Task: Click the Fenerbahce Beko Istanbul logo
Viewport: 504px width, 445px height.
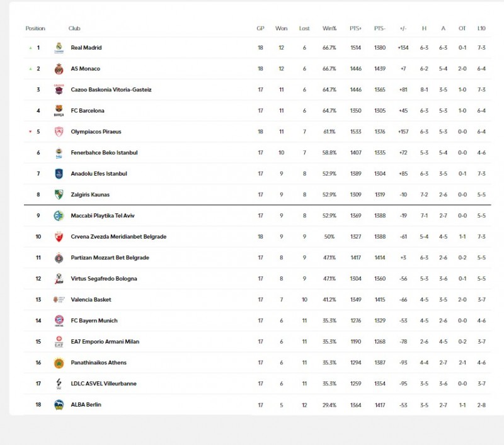Action: 59,153
